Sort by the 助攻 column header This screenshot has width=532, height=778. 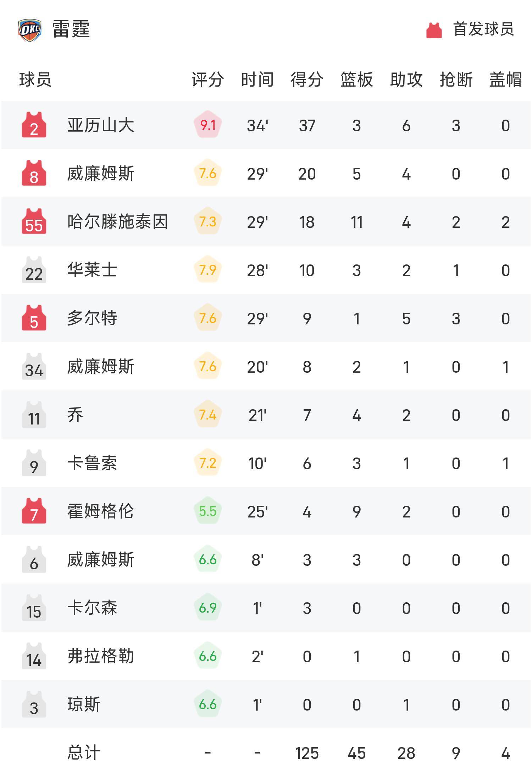[406, 79]
